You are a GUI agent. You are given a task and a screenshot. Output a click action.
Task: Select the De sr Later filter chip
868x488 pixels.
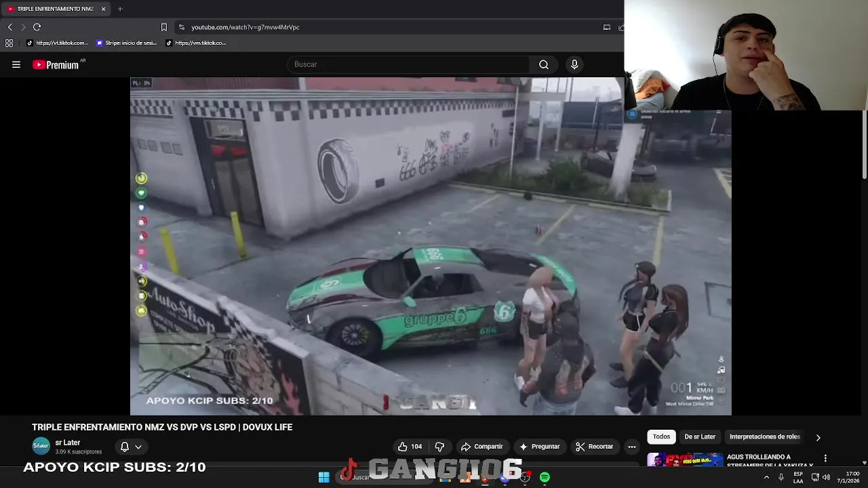700,436
